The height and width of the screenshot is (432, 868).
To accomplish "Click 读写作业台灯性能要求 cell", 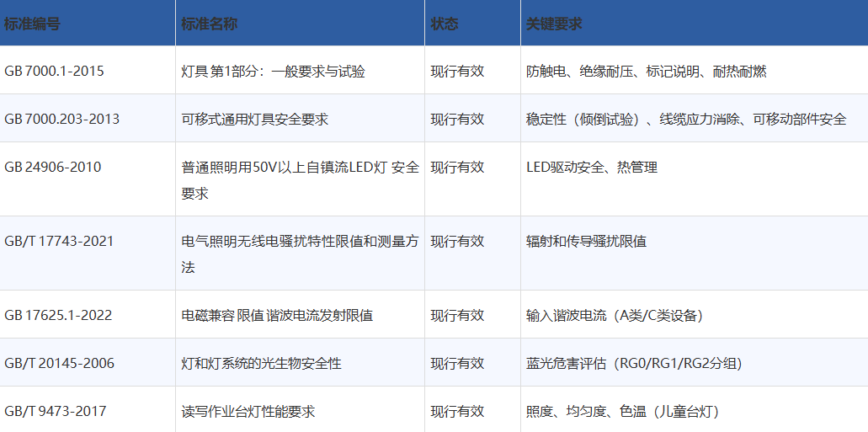I will [300, 410].
